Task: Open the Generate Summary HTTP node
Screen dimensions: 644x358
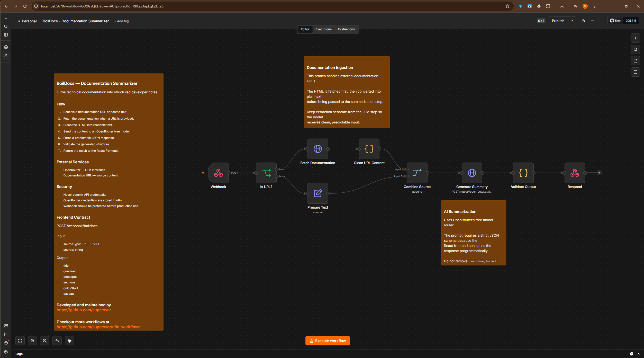Action: click(472, 173)
